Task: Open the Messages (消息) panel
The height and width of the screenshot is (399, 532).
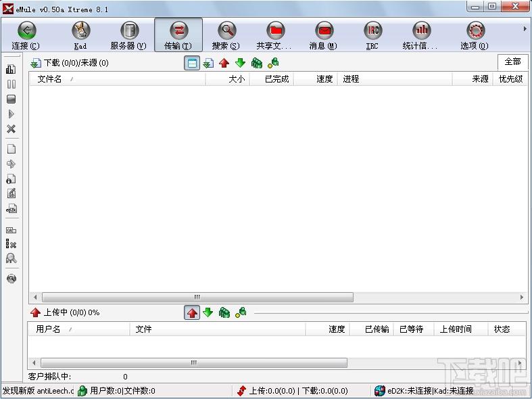Action: [x=324, y=35]
